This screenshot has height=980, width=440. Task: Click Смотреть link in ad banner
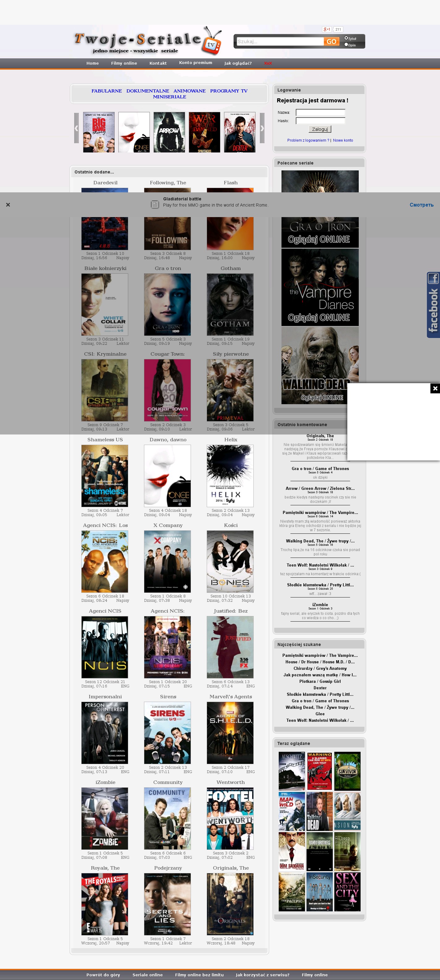[x=421, y=205]
